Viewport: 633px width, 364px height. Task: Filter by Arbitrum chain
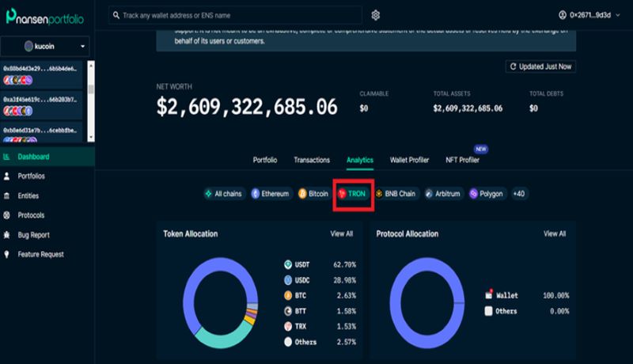pyautogui.click(x=443, y=194)
